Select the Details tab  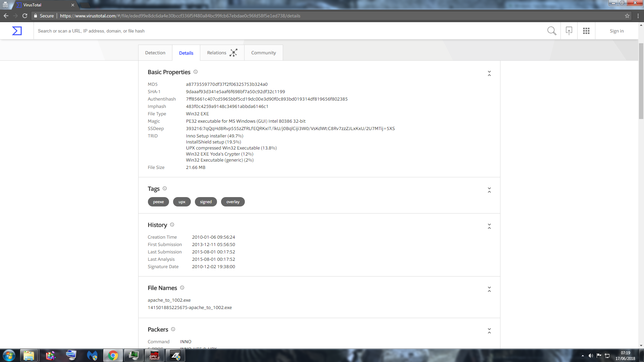pos(186,53)
